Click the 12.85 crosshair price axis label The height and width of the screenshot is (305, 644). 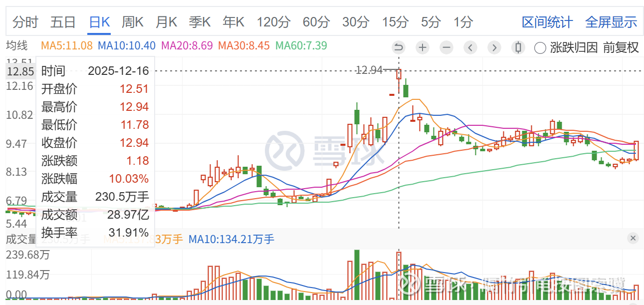coord(20,71)
